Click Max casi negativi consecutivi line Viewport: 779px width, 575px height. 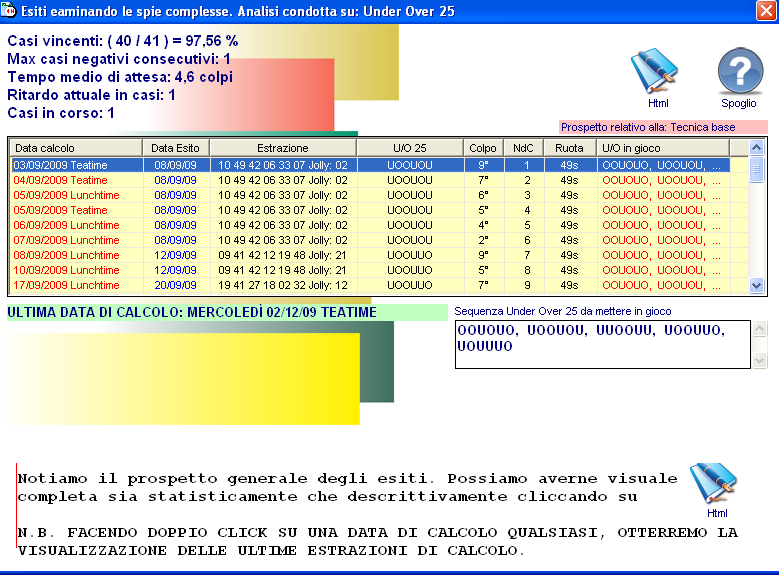[x=119, y=59]
